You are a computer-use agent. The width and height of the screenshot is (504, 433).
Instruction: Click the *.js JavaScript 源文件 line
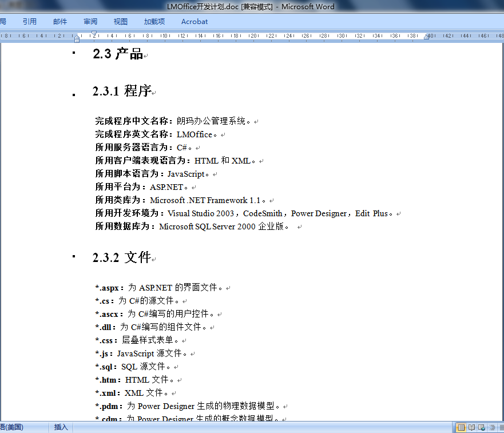(141, 353)
